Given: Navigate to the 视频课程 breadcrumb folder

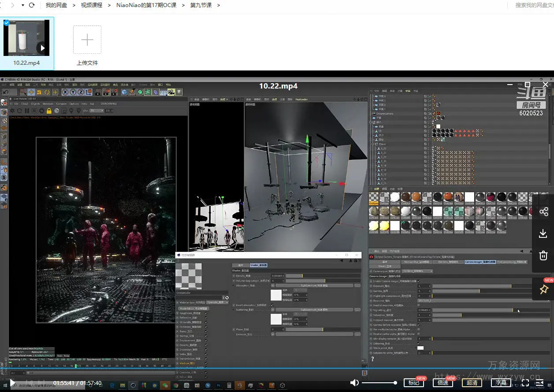Looking at the screenshot, I should (x=91, y=5).
